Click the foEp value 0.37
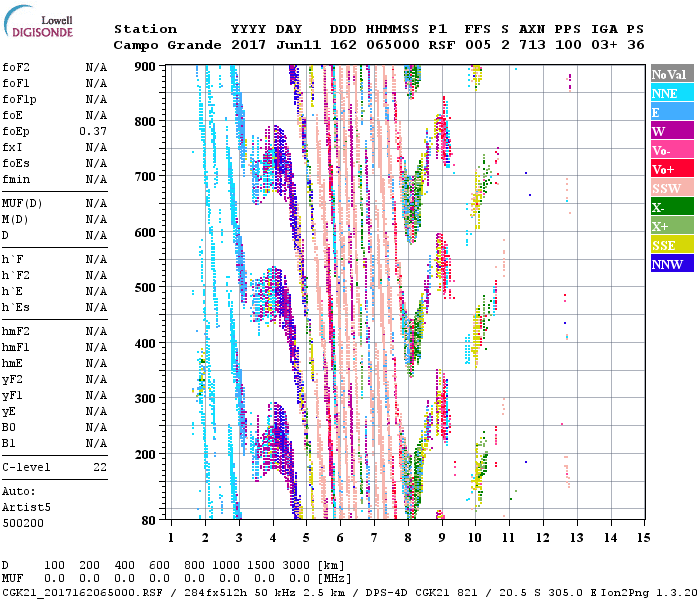 coord(95,131)
